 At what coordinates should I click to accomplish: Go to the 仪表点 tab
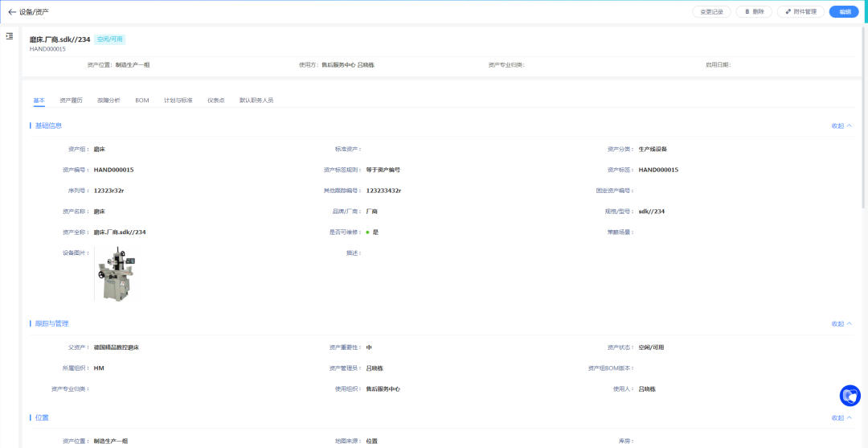tap(215, 101)
